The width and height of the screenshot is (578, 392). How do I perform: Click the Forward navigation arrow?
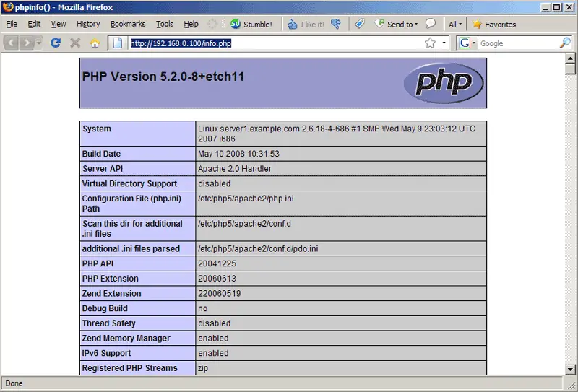pos(27,43)
